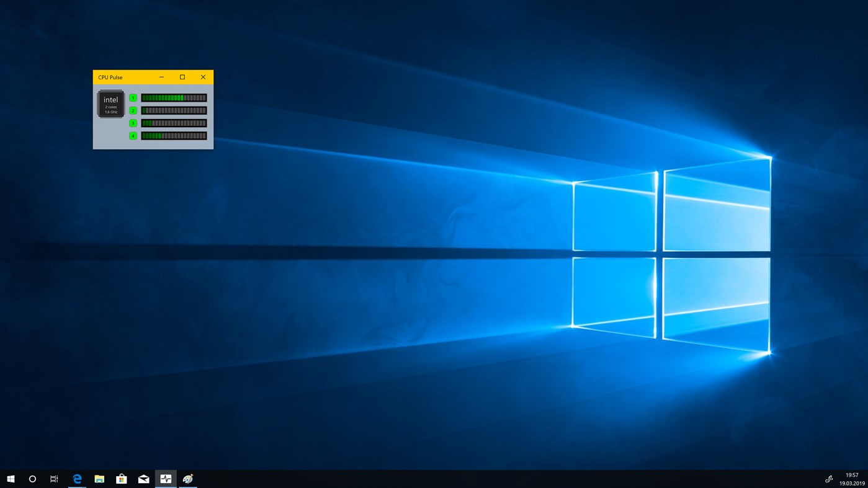Open the Microsoft Store from the taskbar
The image size is (868, 488).
pos(121,478)
